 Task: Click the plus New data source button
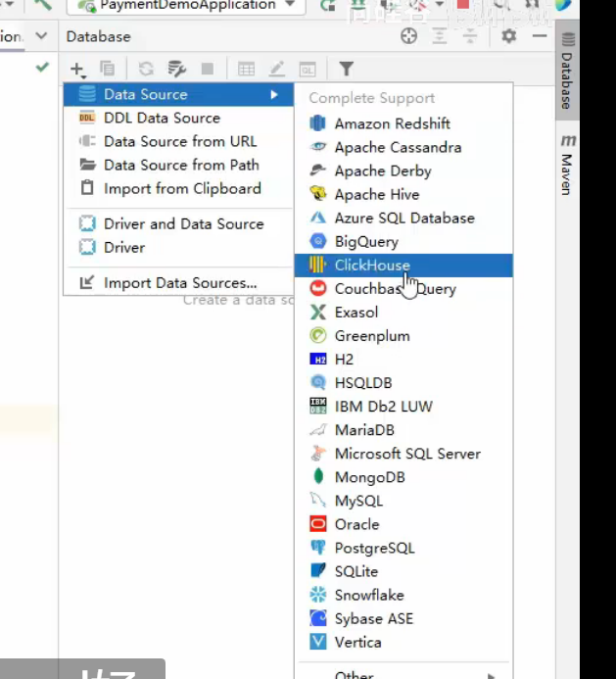click(78, 70)
